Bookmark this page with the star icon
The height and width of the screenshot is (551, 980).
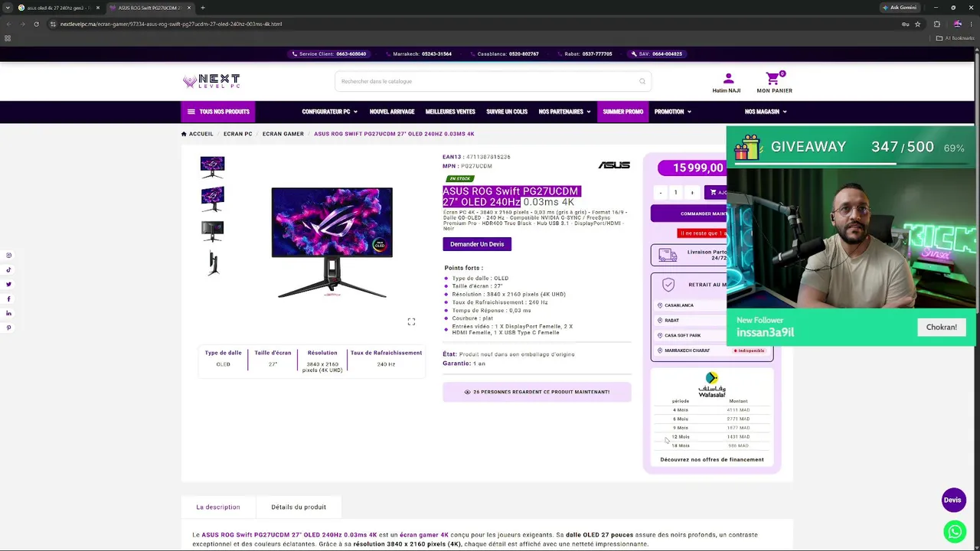[x=917, y=24]
